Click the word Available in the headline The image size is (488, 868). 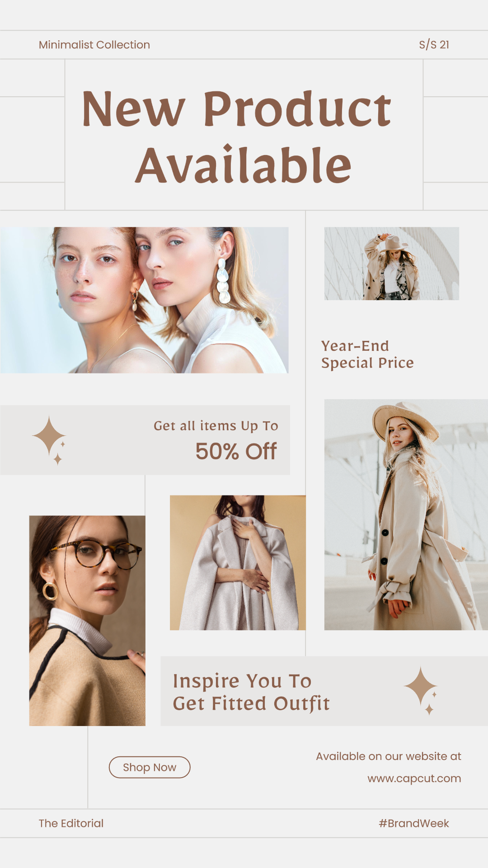243,165
